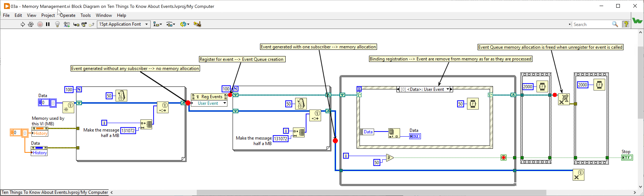Viewport: 644px width, 196px height.
Task: Click the Stop boolean TF indicator terminal
Action: 627,158
